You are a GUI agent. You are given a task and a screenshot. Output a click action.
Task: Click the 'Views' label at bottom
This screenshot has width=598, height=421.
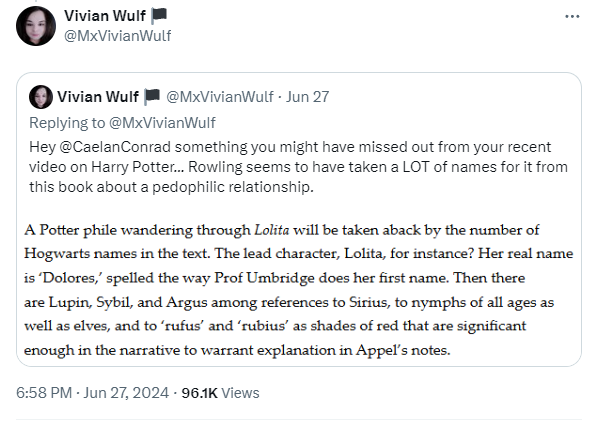pos(240,393)
